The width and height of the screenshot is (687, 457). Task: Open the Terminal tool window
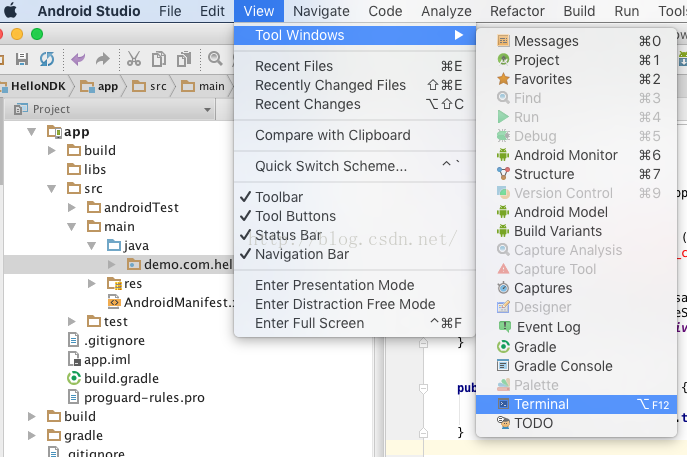(577, 404)
